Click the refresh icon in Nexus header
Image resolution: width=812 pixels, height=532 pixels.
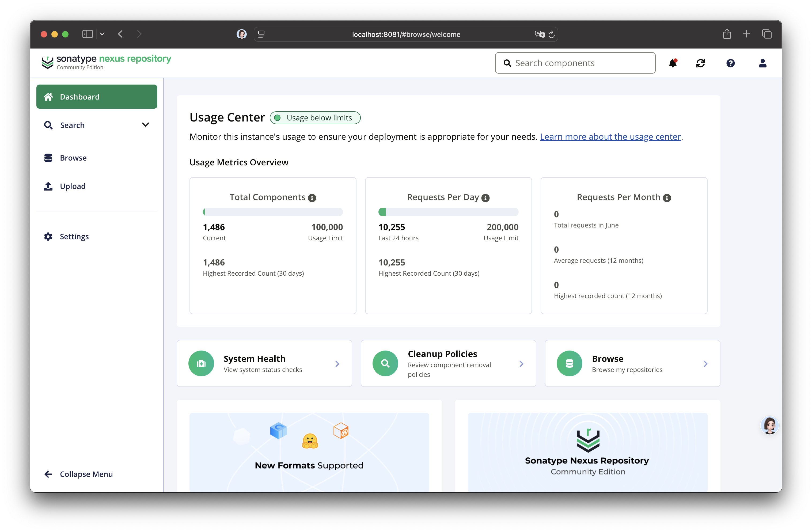701,63
